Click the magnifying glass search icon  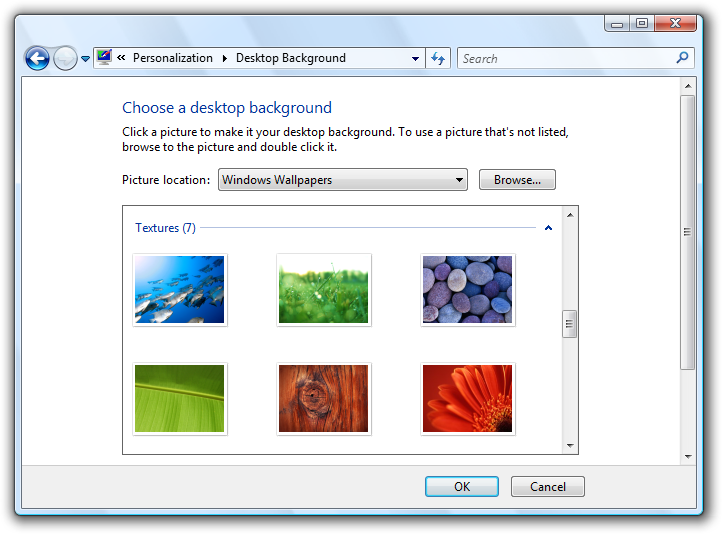click(682, 58)
